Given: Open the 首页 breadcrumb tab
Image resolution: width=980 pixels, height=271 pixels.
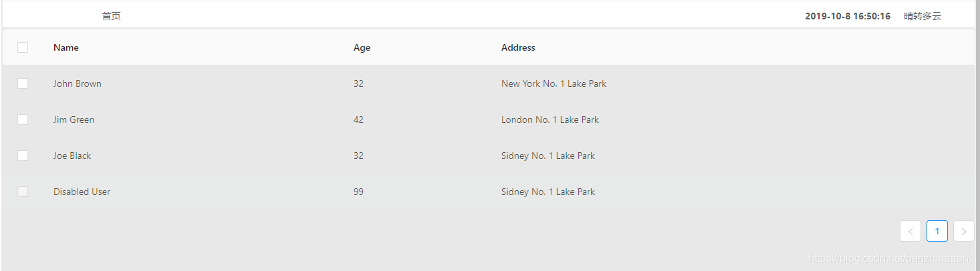Looking at the screenshot, I should click(111, 16).
